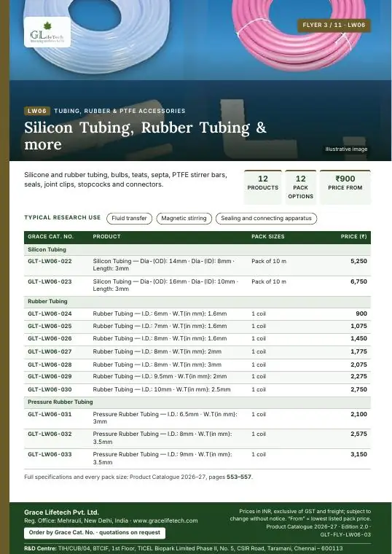This screenshot has height=554, width=392.
Task: Click catalogue number GLT-LW06-026
Action: [x=50, y=338]
